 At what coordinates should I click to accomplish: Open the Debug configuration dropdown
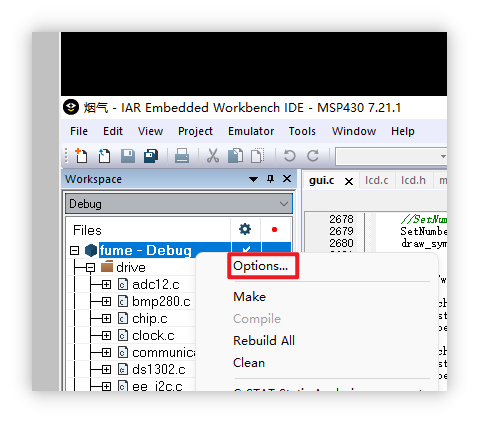[179, 204]
